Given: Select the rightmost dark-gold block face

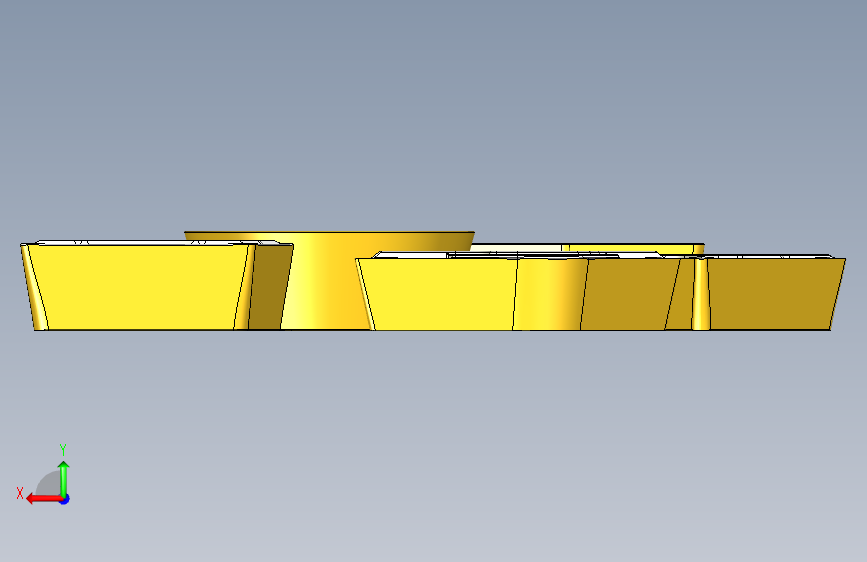Looking at the screenshot, I should [x=774, y=293].
